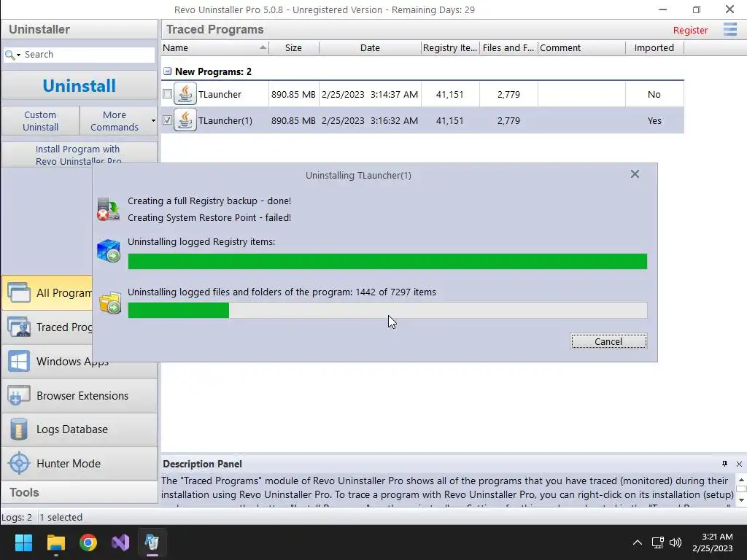Open network status in system tray

(658, 542)
